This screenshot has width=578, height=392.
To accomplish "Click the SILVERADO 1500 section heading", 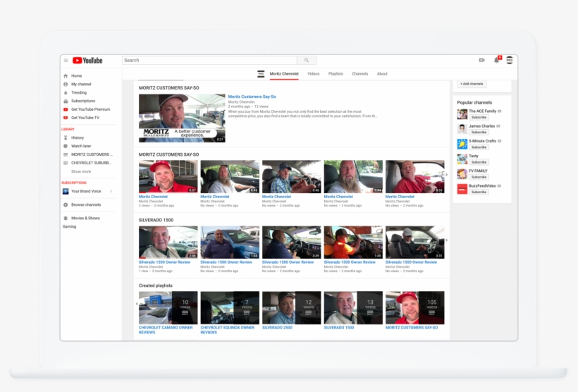I will pyautogui.click(x=156, y=220).
